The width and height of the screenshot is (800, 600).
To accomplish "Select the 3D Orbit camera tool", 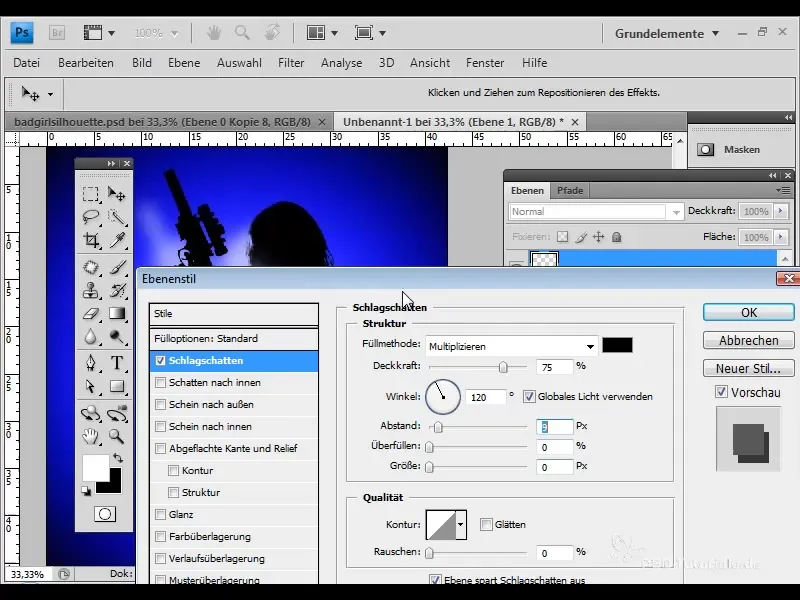I will tap(117, 413).
